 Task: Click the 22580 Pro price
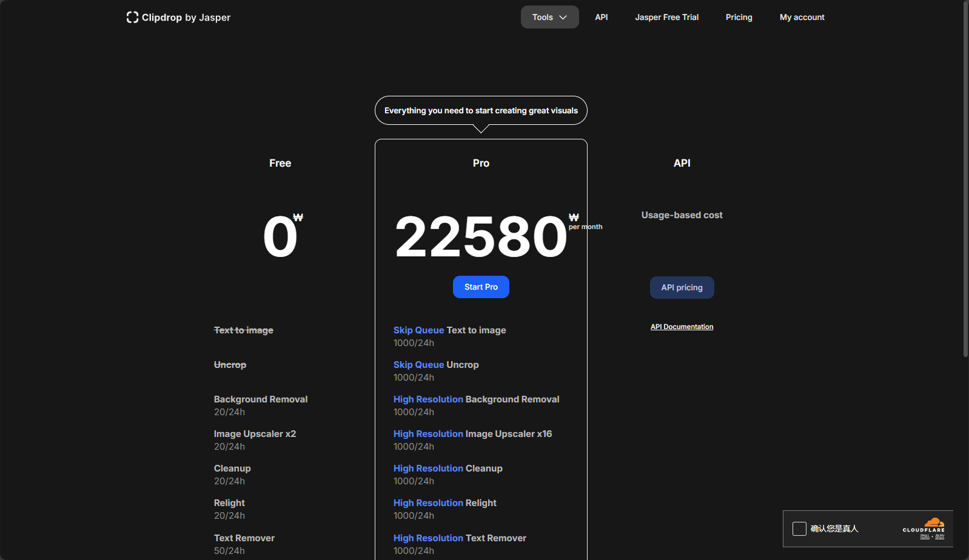coord(481,236)
